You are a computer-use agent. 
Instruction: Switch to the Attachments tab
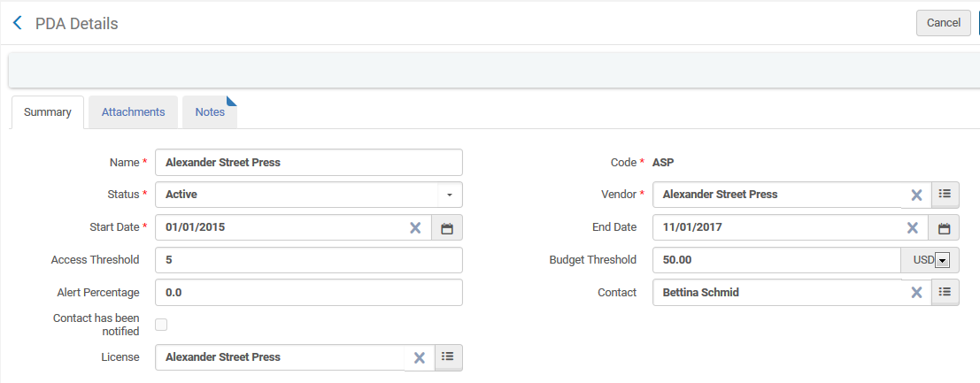[133, 112]
